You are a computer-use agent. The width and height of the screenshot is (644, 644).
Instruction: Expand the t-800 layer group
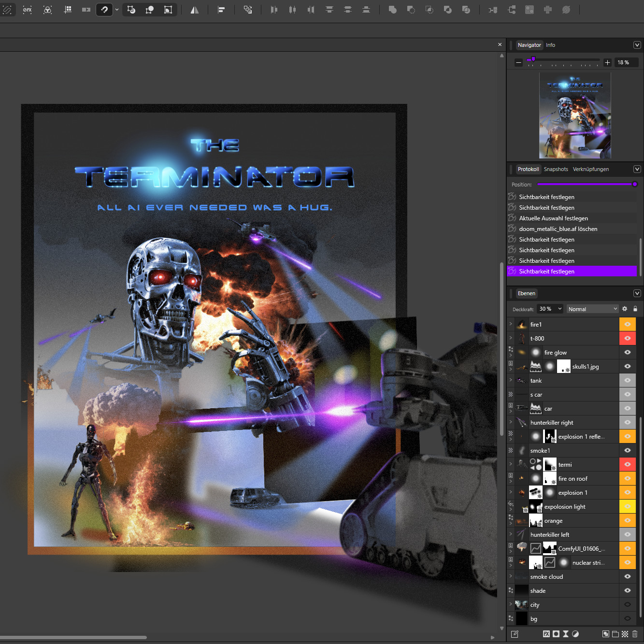pos(511,338)
